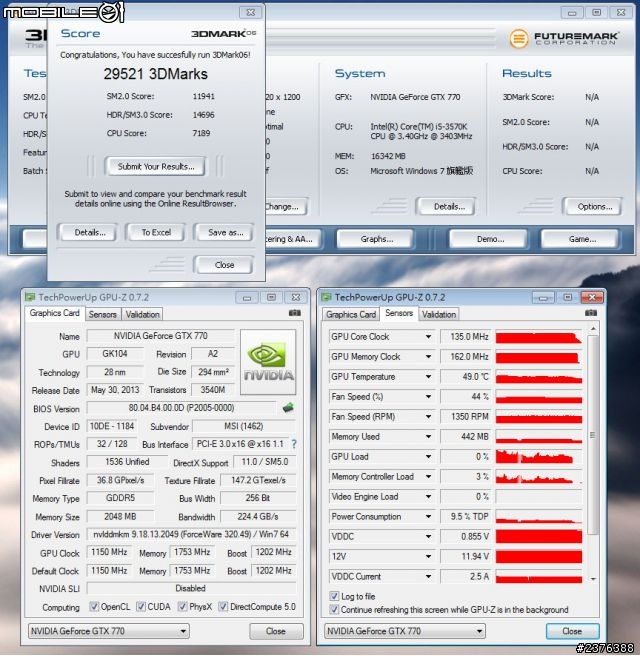The image size is (640, 656).
Task: Toggle the DirectCompute 5.0 checkbox
Action: coord(223,606)
